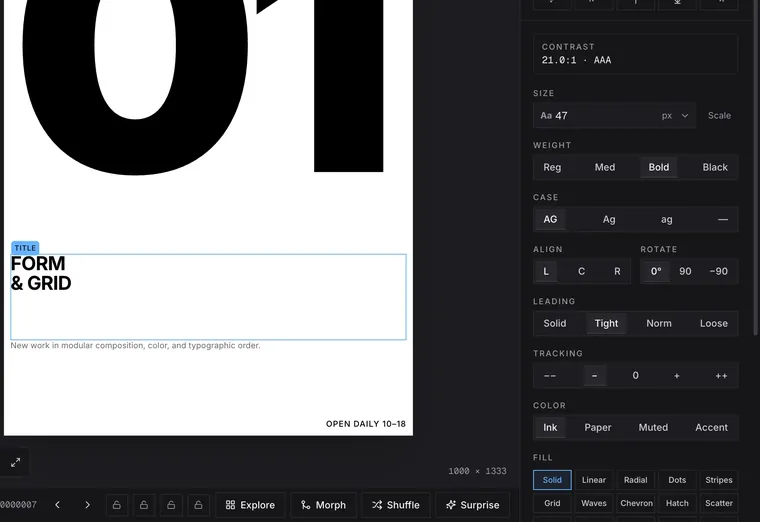Image resolution: width=760 pixels, height=522 pixels.
Task: Apply single-minus tracking
Action: pyautogui.click(x=594, y=376)
